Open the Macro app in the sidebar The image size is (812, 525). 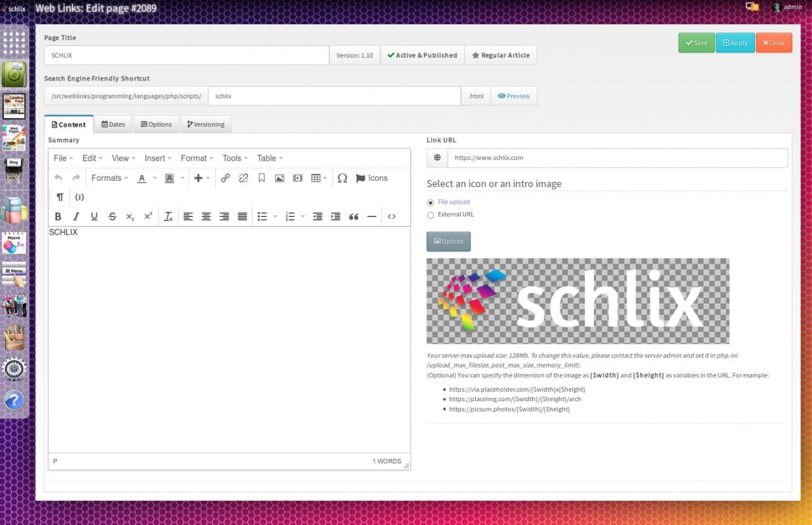(14, 243)
